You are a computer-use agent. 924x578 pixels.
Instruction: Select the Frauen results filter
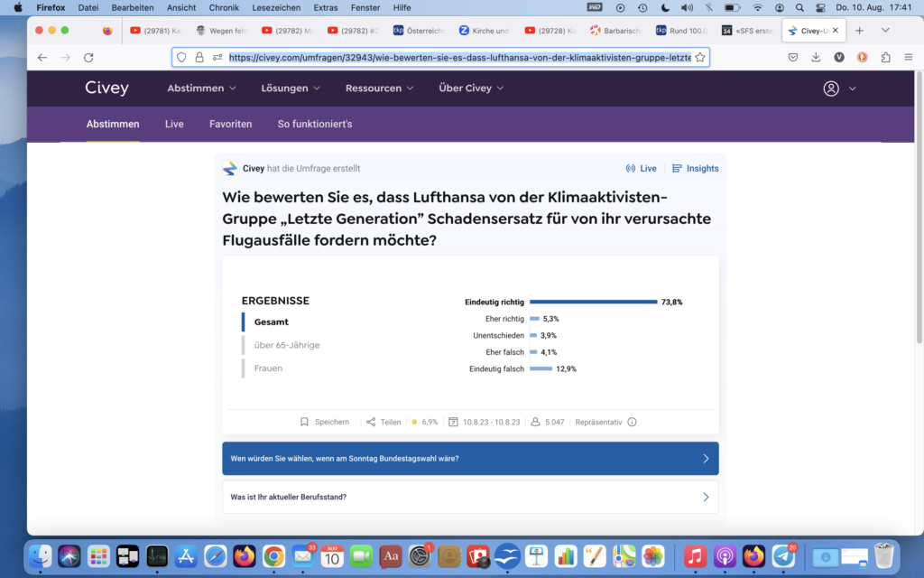click(x=268, y=368)
